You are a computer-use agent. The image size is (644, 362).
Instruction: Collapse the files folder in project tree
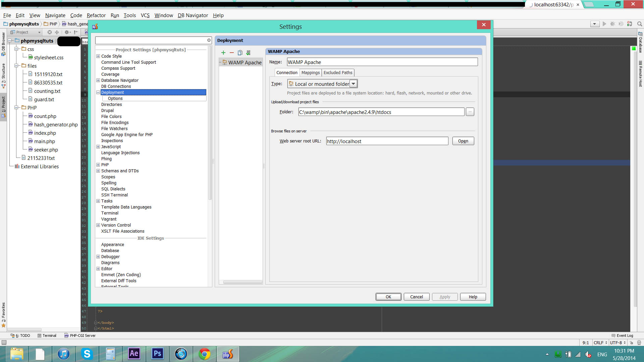click(x=16, y=66)
